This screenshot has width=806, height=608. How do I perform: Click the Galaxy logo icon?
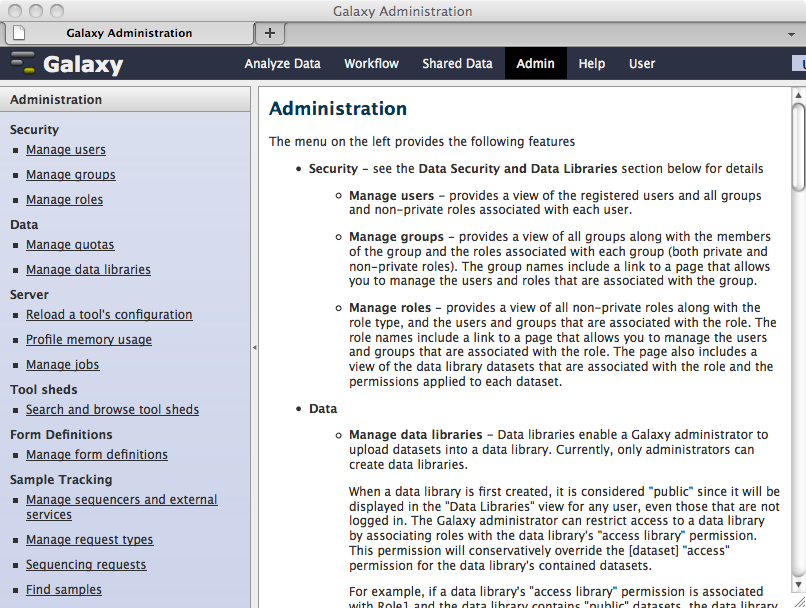pos(23,63)
